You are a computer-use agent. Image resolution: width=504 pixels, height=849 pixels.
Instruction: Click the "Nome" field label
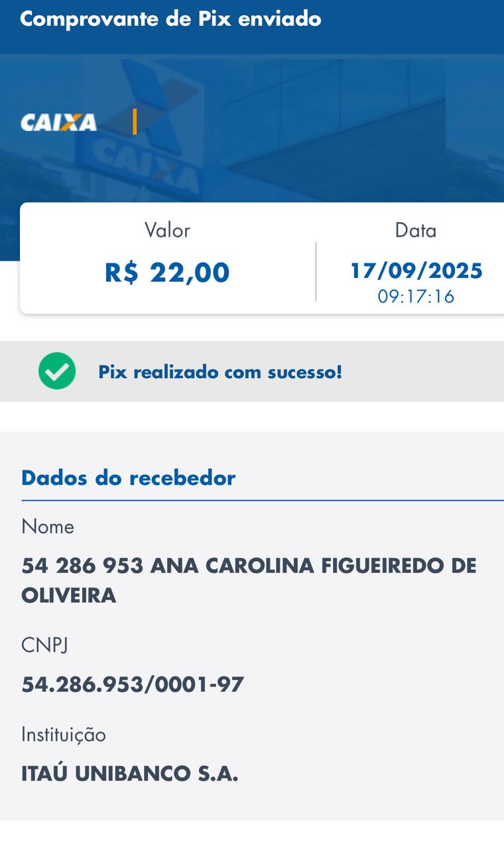[x=48, y=527]
